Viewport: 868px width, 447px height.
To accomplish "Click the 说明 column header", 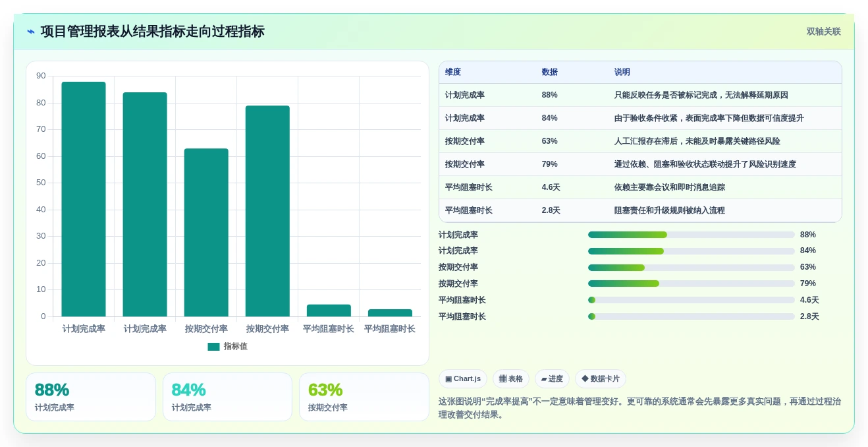I will pos(622,73).
